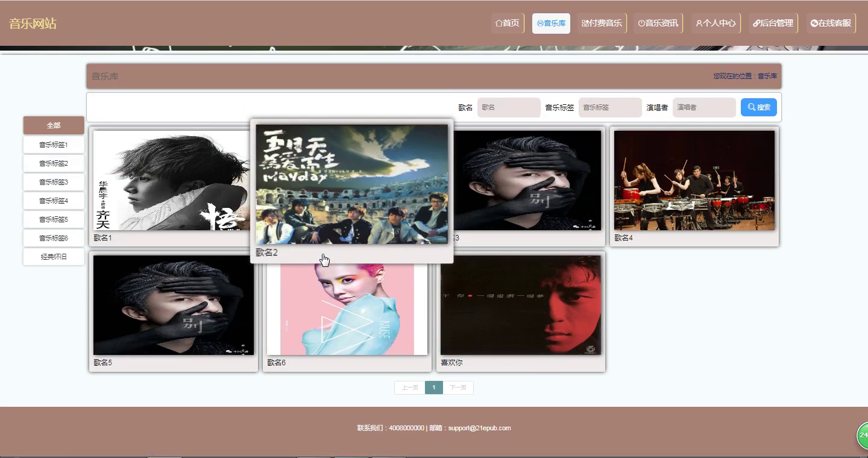Filter by 音乐标签3

[54, 182]
